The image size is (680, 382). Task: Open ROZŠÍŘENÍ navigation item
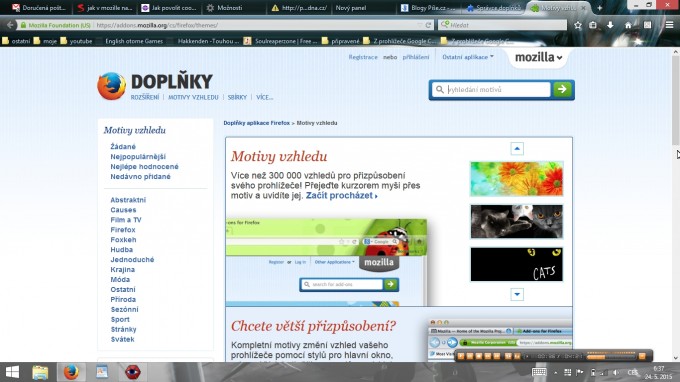145,97
